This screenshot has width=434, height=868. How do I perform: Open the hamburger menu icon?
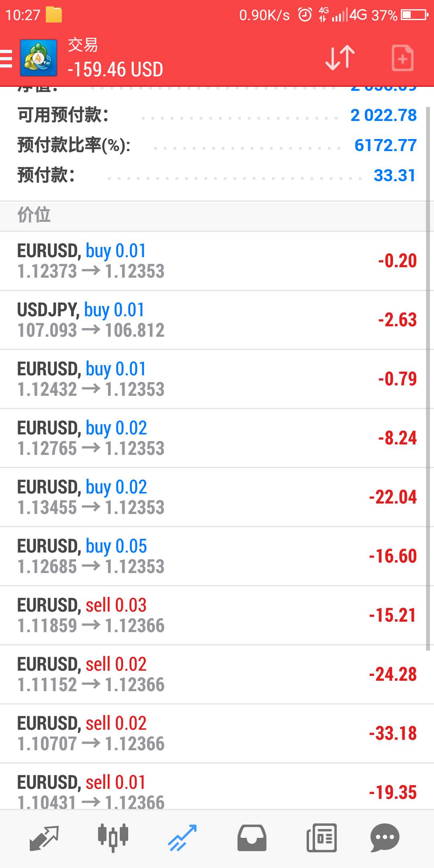coord(6,58)
